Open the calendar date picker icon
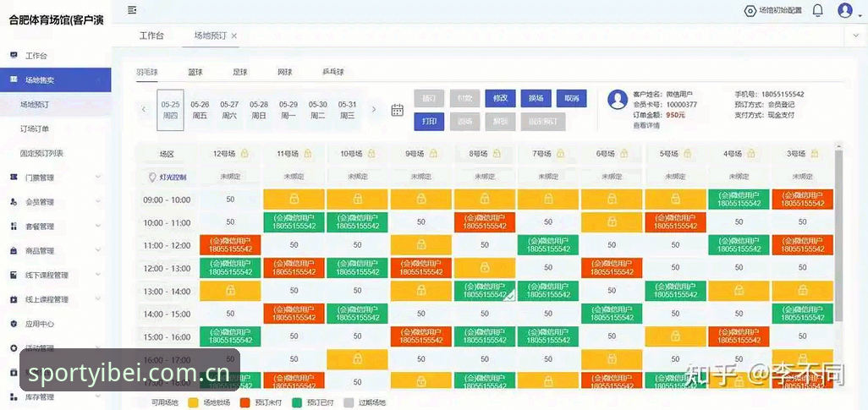Viewport: 868px width, 410px height. pyautogui.click(x=398, y=110)
